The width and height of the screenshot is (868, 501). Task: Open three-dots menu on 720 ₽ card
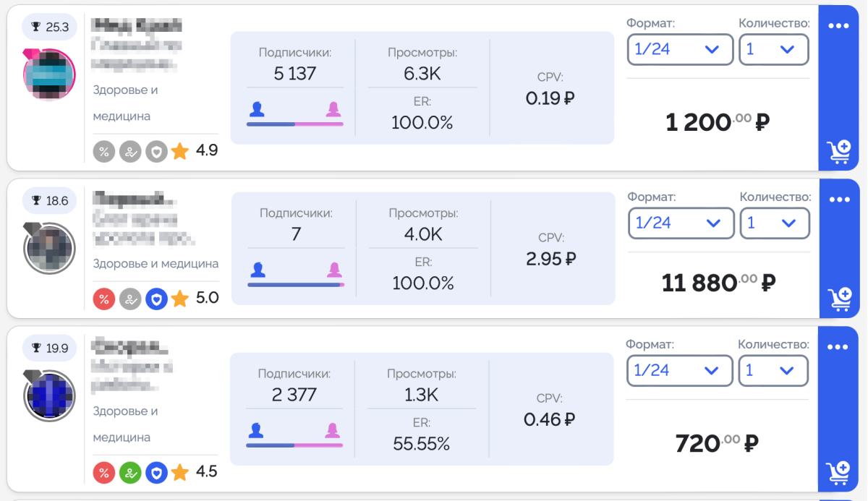coord(838,347)
